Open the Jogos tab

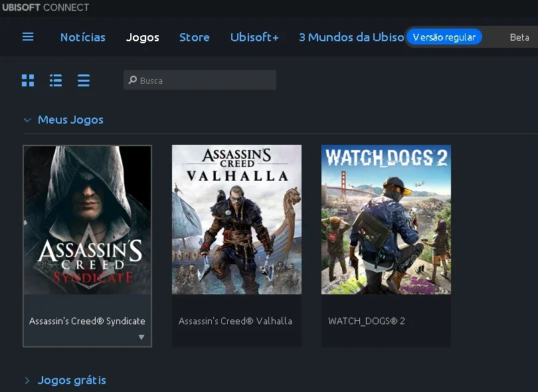click(142, 37)
